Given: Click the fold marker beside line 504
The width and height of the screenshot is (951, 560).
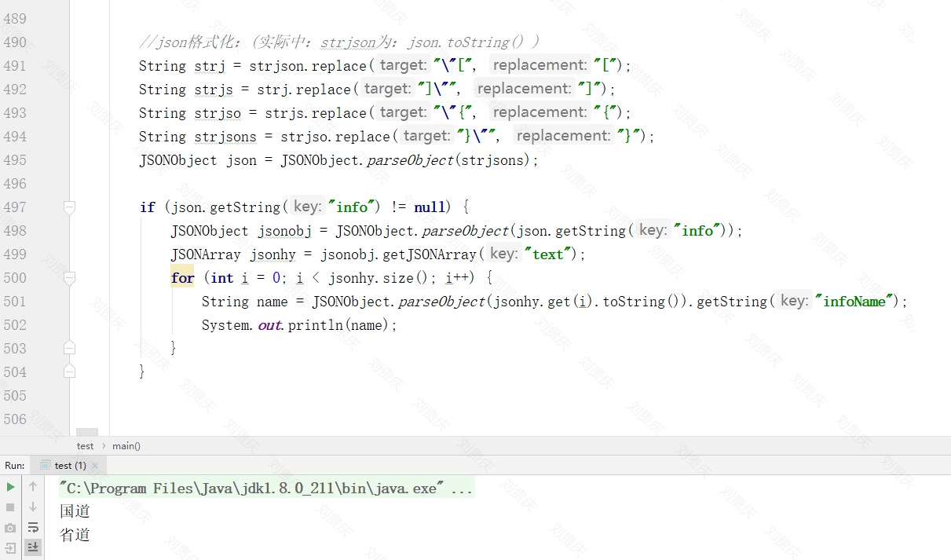Looking at the screenshot, I should point(69,372).
